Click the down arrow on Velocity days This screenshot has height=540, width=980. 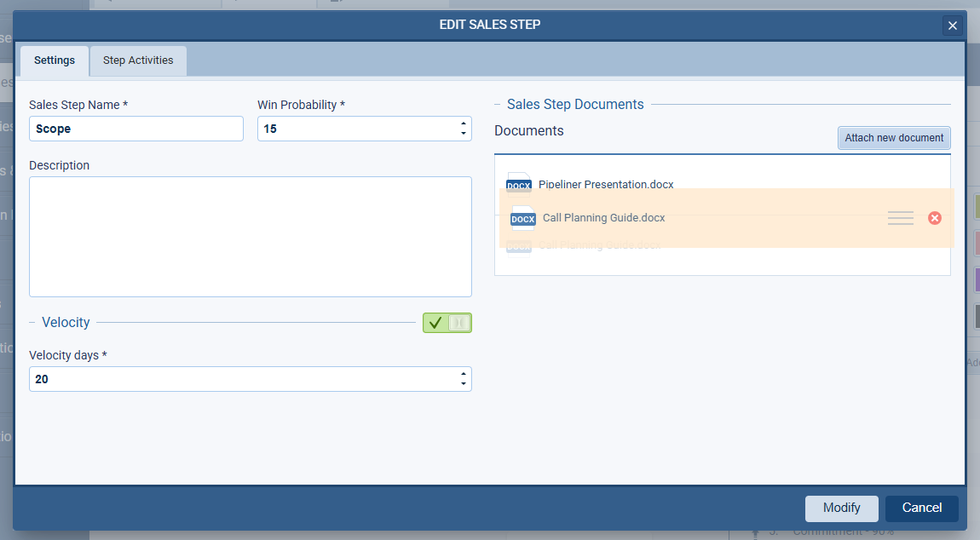point(464,383)
